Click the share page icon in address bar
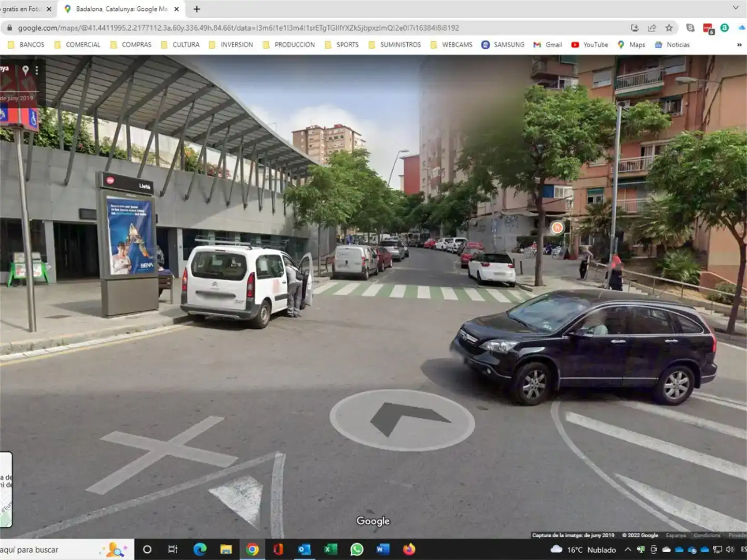The width and height of the screenshot is (747, 560). 652,28
